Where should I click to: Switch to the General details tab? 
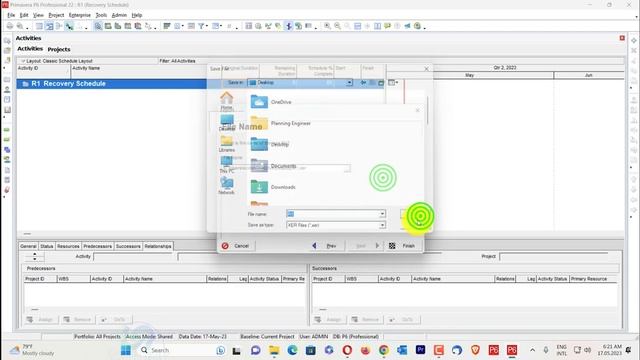click(x=28, y=246)
